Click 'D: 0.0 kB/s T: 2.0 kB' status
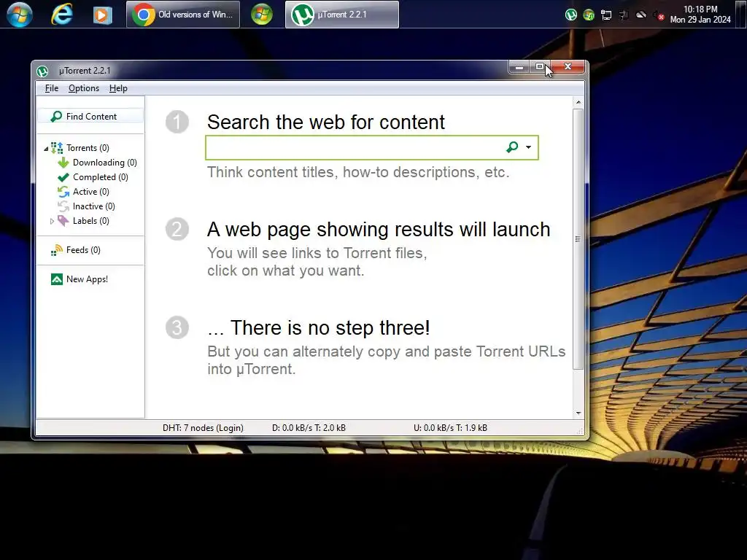Viewport: 747px width, 560px height. tap(309, 427)
